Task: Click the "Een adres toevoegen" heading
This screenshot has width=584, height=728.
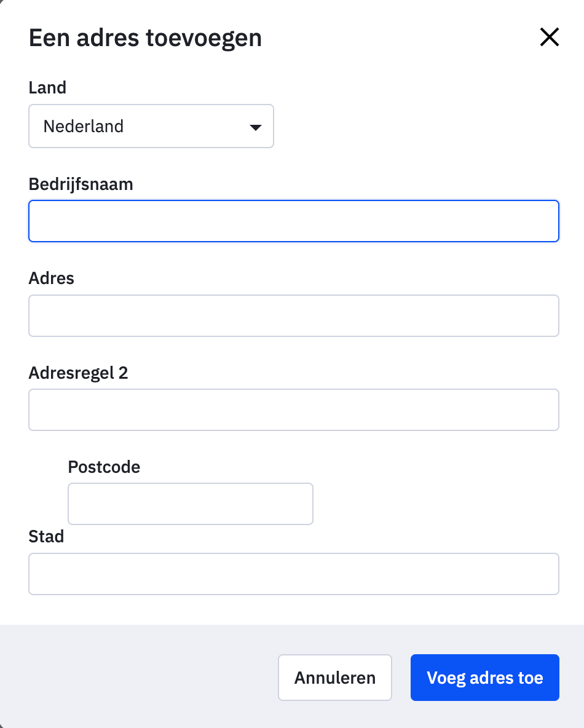Action: (x=145, y=38)
